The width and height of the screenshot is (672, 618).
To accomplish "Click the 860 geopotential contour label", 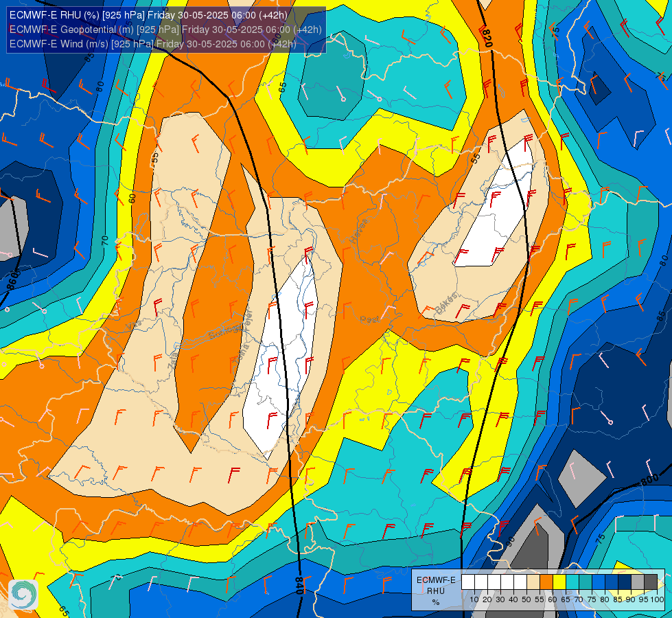I will click(12, 280).
